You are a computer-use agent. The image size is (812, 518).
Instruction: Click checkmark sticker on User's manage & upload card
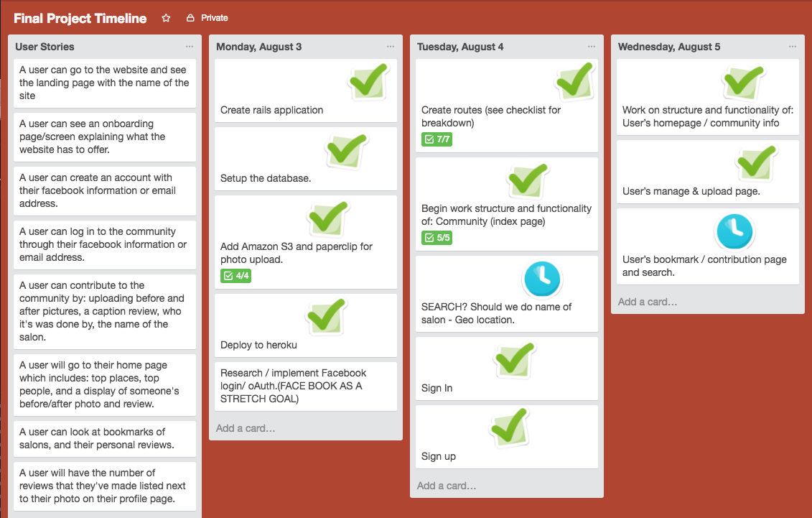755,163
